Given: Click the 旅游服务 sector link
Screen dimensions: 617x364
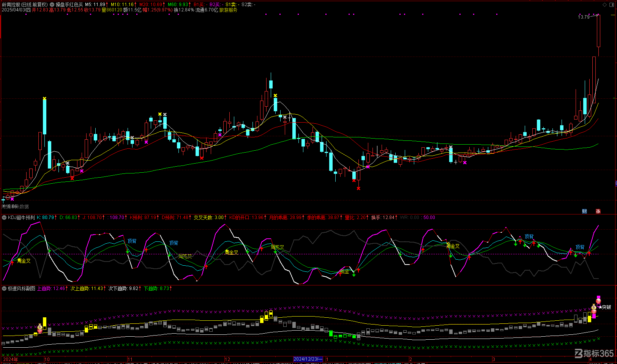Looking at the screenshot, I should [228, 10].
